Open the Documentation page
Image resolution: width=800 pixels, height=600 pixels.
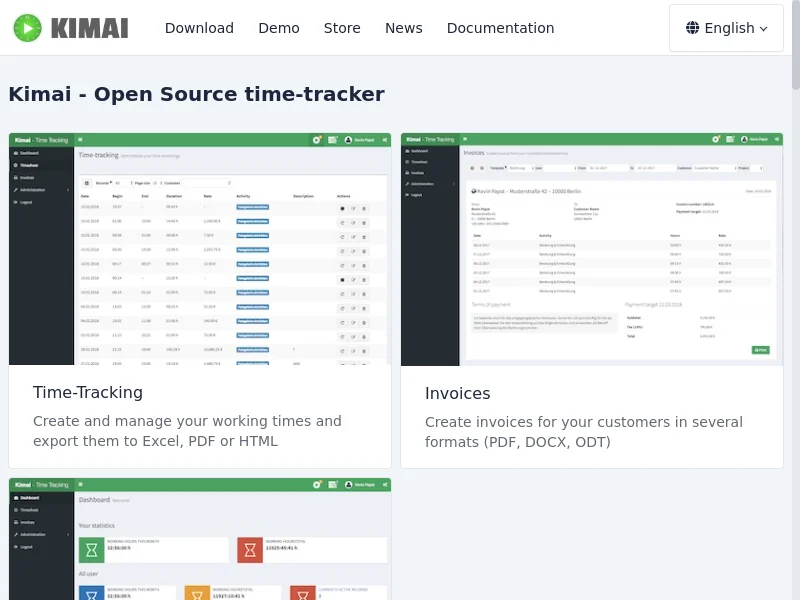pos(500,28)
